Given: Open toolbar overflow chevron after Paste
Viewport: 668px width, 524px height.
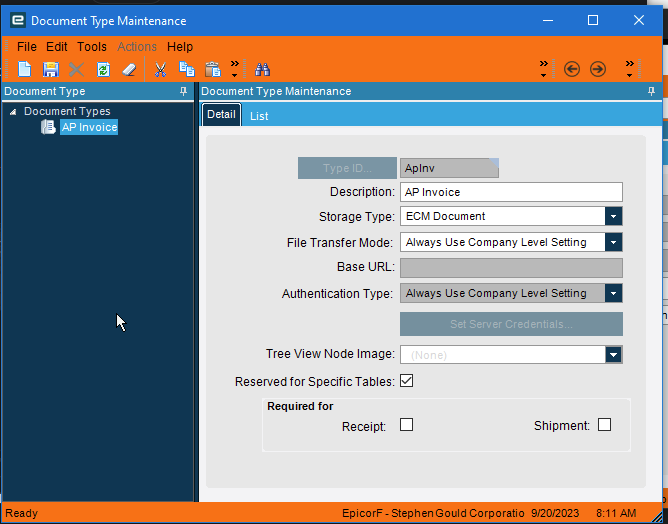Looking at the screenshot, I should click(235, 69).
